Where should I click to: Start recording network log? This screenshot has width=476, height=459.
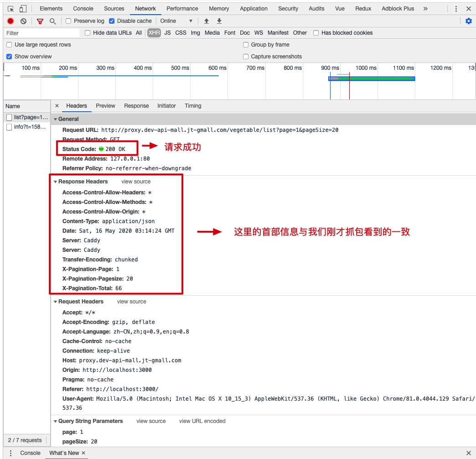click(x=10, y=21)
